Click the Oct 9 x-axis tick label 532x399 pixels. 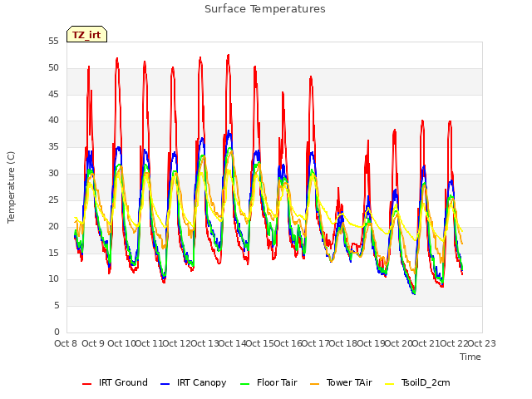coord(93,343)
